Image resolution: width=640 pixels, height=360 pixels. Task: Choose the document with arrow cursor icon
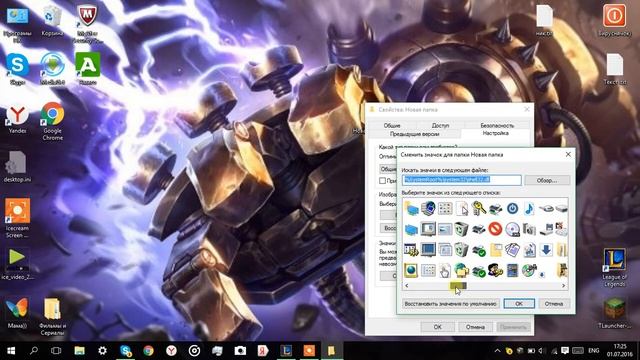tap(462, 208)
